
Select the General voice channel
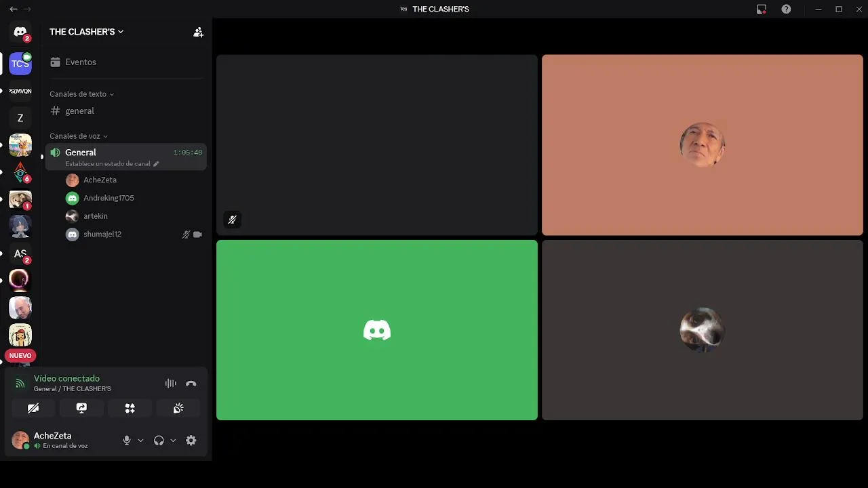click(x=125, y=157)
